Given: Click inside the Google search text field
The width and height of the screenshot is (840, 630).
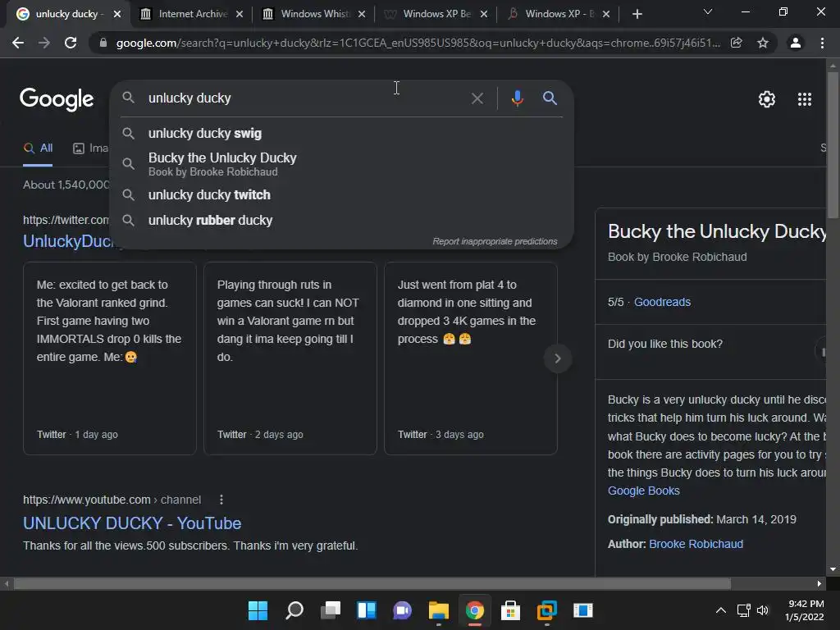Looking at the screenshot, I should tap(305, 98).
